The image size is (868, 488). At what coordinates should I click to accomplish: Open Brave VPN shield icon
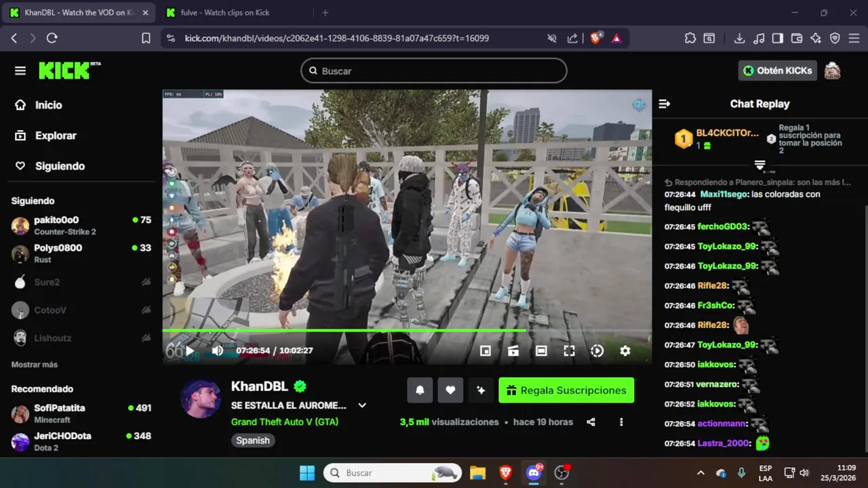coord(835,39)
